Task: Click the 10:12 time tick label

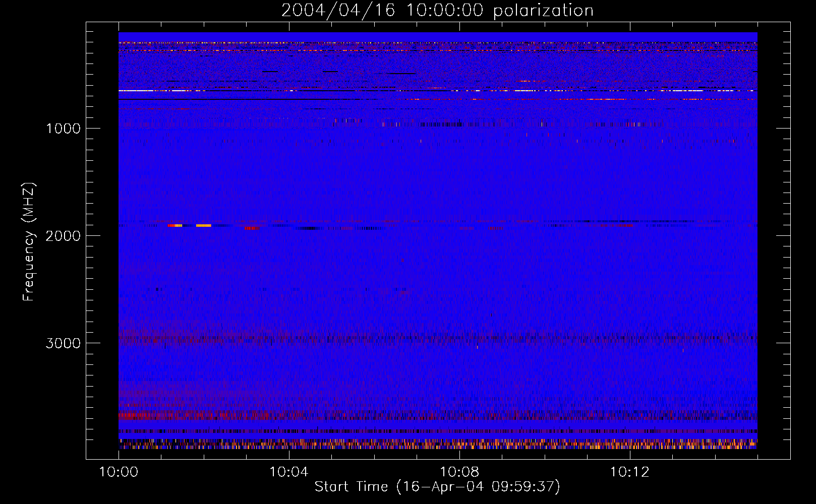Action: coord(630,472)
